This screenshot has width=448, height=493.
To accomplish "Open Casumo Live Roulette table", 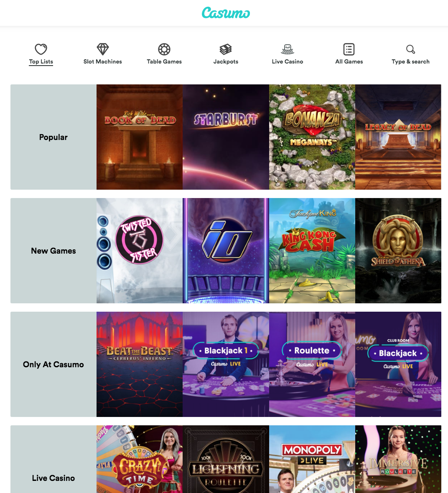I will 312,364.
